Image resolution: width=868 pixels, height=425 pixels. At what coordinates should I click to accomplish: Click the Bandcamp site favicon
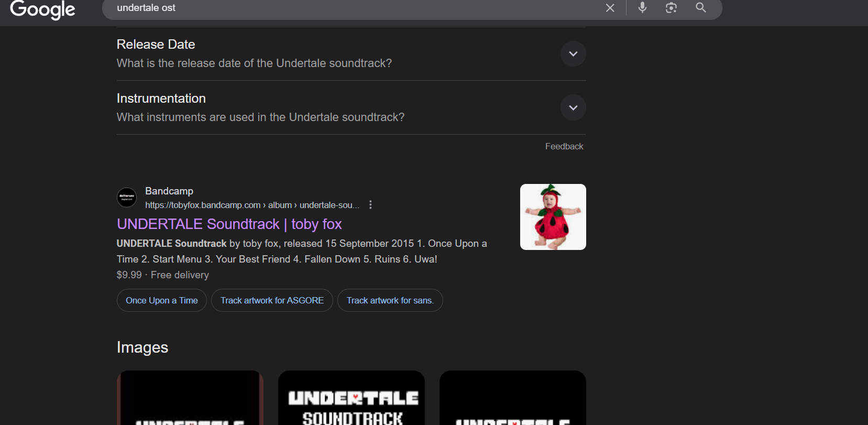point(127,198)
